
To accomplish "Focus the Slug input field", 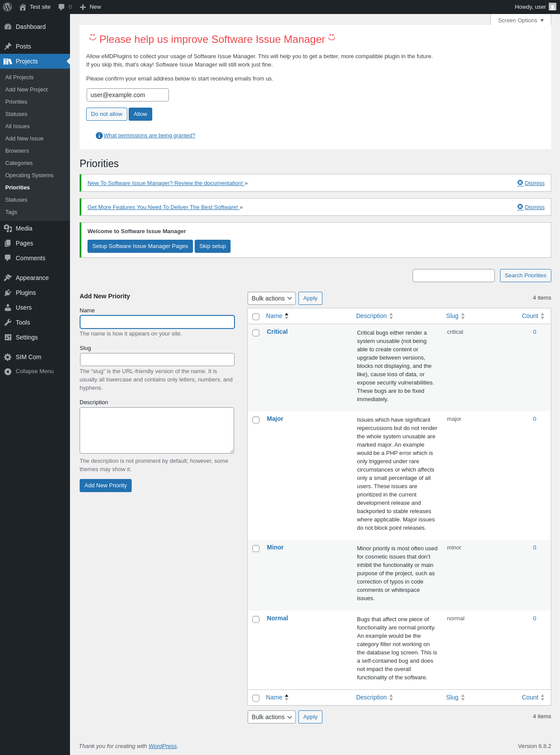I will click(x=157, y=360).
